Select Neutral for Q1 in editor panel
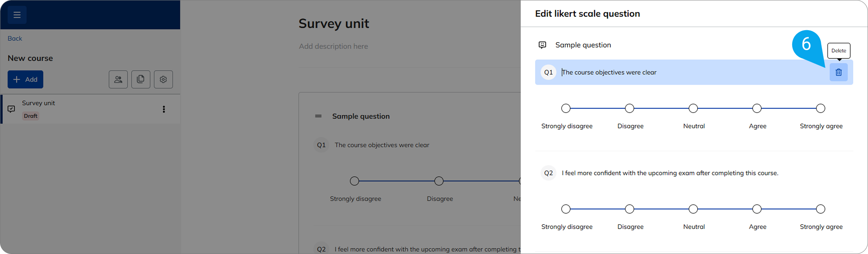 point(693,109)
